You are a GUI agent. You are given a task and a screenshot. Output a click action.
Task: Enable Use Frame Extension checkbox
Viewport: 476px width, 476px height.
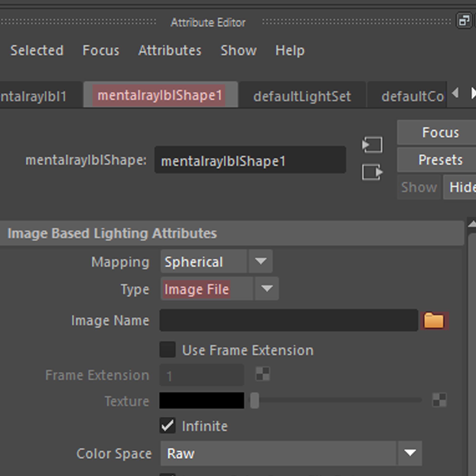click(168, 349)
